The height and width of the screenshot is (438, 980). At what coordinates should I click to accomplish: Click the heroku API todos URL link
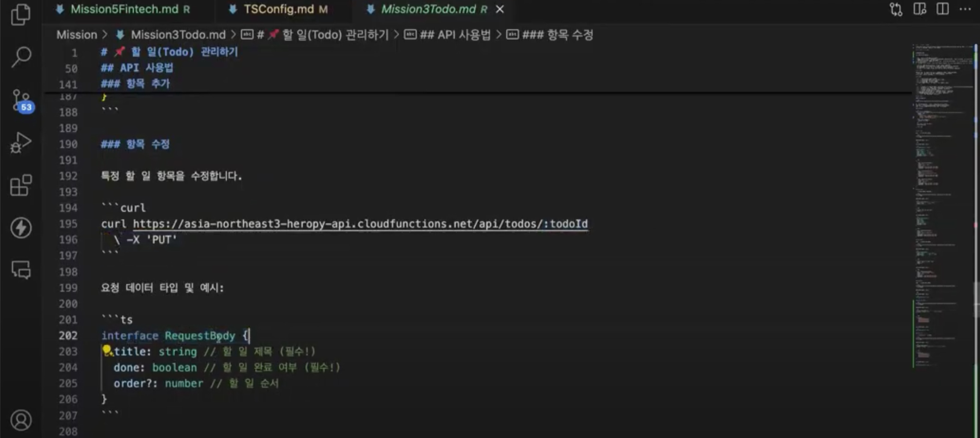click(x=360, y=224)
